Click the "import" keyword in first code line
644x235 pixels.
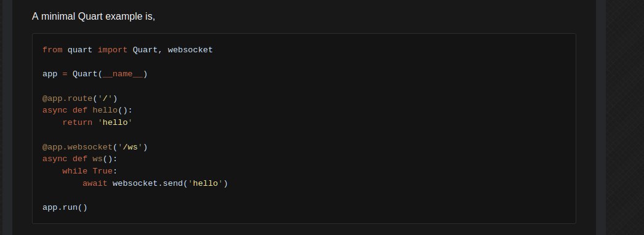(x=113, y=50)
